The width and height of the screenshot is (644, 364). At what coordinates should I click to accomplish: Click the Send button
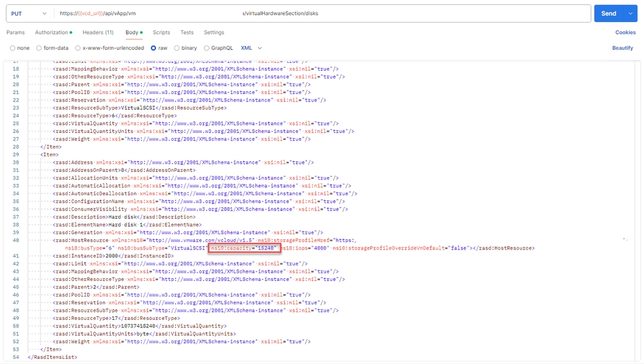(608, 13)
